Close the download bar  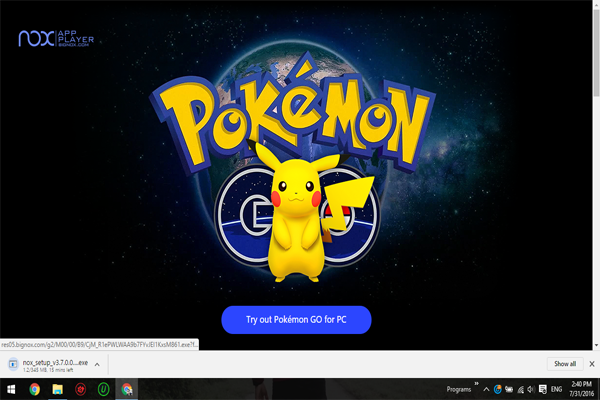592,364
